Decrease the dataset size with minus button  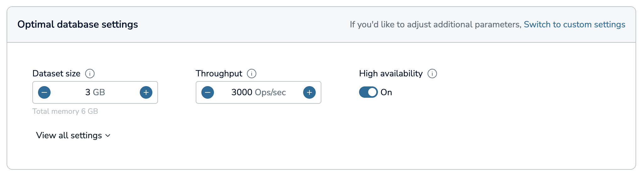pos(44,92)
